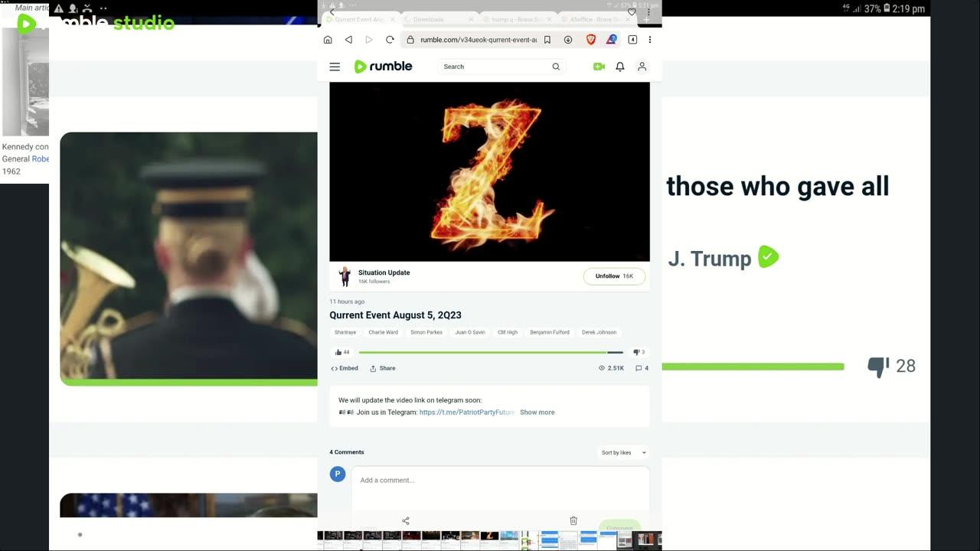Image resolution: width=980 pixels, height=551 pixels.
Task: Click the video title Qurrent Event August 5
Action: click(395, 315)
